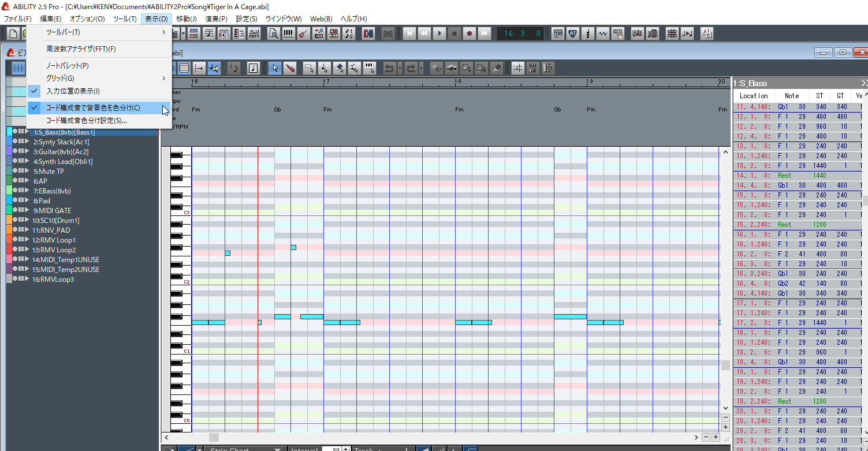Expand the 1:S_Bass event list panel arrows
868x451 pixels.
(864, 84)
